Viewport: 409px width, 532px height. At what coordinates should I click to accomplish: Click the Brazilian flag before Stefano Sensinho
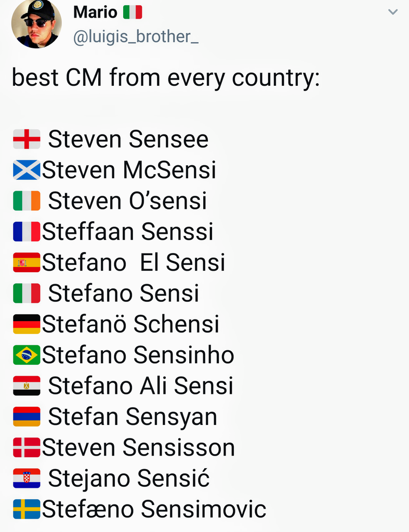pos(27,355)
